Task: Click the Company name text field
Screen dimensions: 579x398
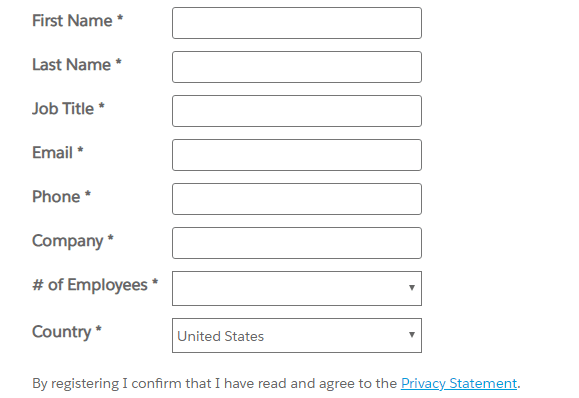Action: point(297,243)
